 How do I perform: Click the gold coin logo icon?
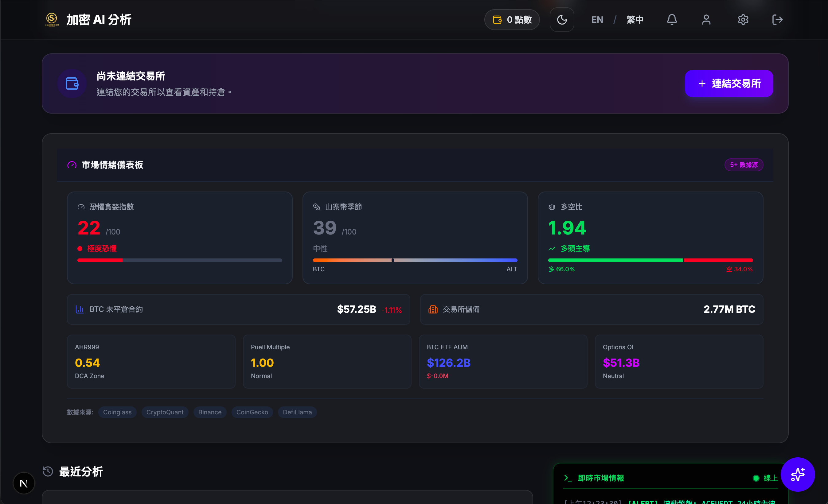pyautogui.click(x=52, y=19)
